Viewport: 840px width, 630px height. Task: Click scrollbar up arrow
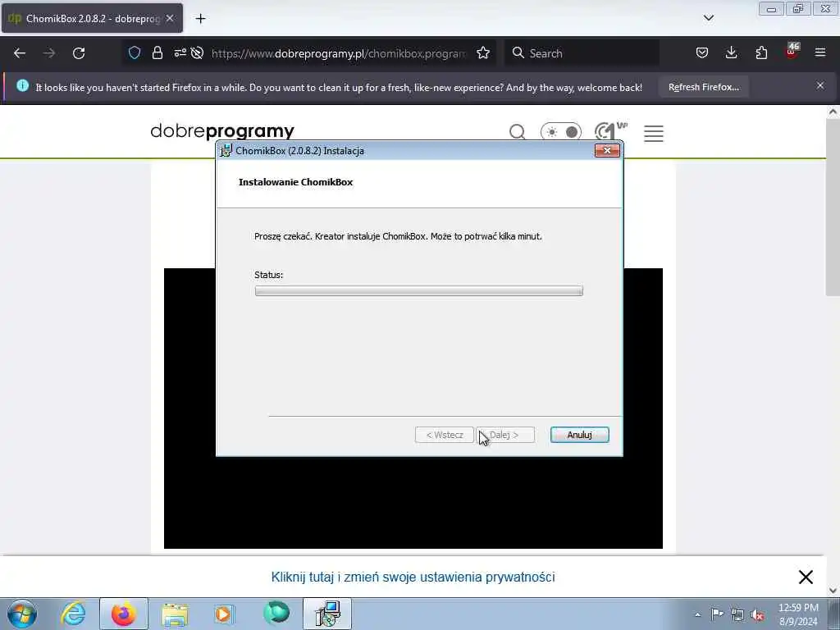(833, 112)
